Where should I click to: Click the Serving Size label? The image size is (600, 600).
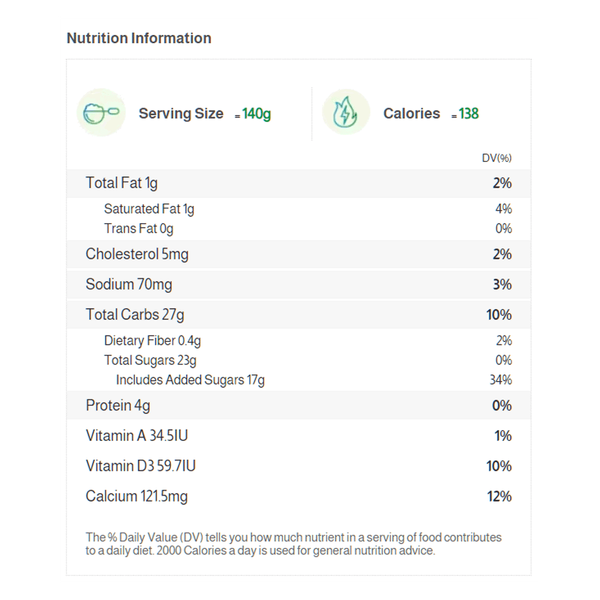181,114
